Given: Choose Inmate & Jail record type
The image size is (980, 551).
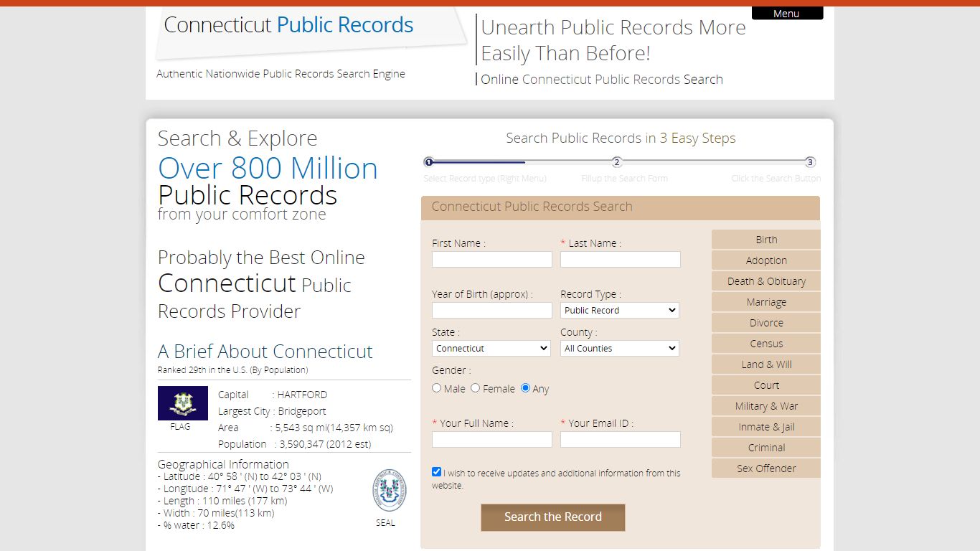Looking at the screenshot, I should click(766, 427).
